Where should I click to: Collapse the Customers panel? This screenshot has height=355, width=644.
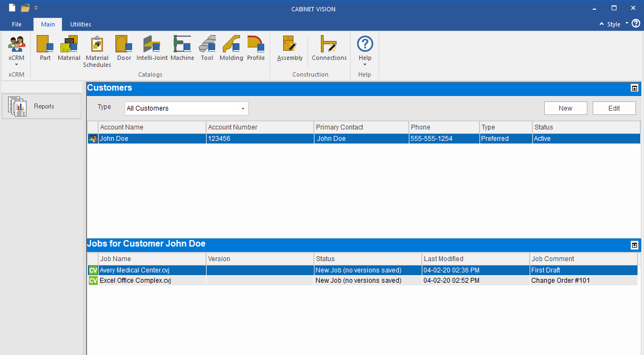(634, 88)
